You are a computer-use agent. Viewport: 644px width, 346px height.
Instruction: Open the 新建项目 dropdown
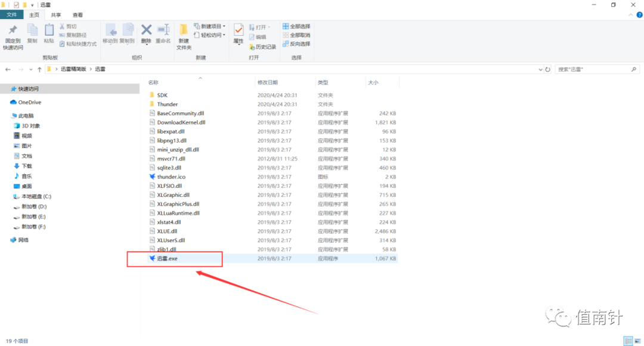point(209,26)
